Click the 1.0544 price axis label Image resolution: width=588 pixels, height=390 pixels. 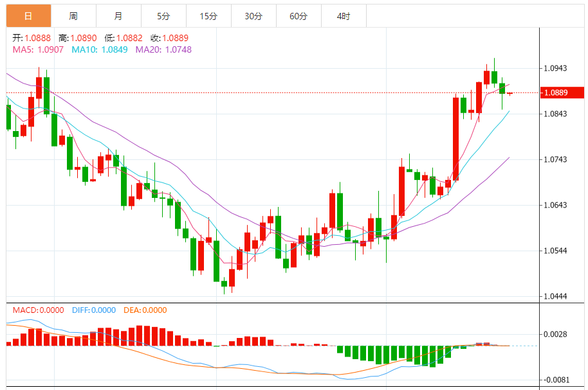[555, 251]
